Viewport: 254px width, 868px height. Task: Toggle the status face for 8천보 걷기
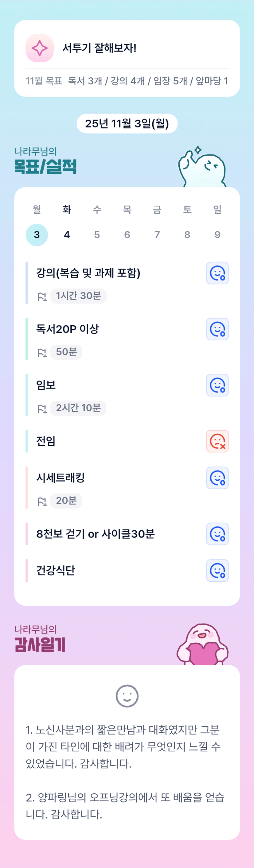217,534
